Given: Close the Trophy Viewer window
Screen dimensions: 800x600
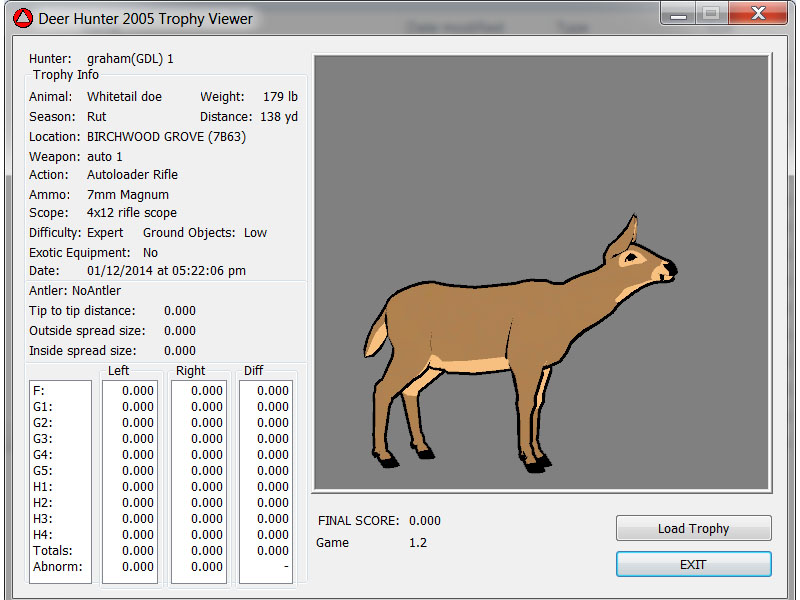Looking at the screenshot, I should click(760, 14).
